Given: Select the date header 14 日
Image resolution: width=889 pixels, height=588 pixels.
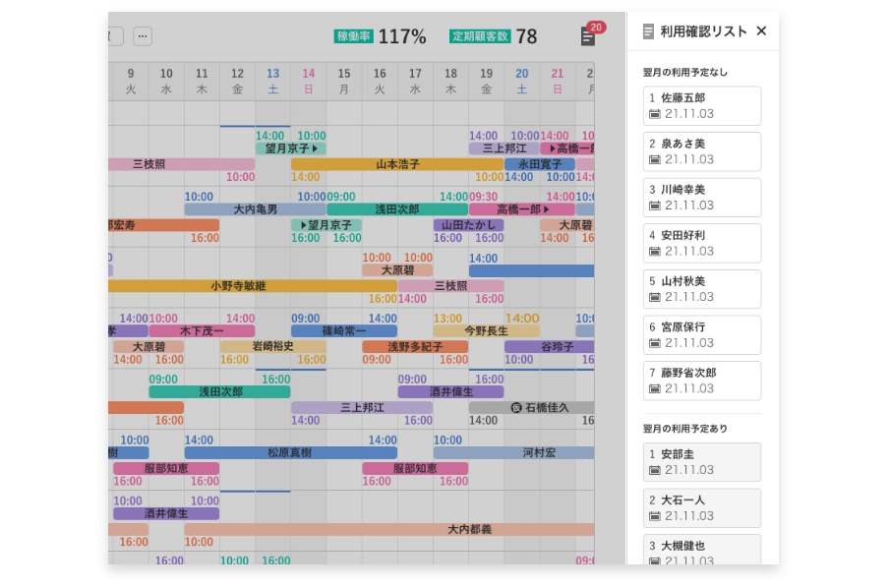Looking at the screenshot, I should tap(309, 81).
